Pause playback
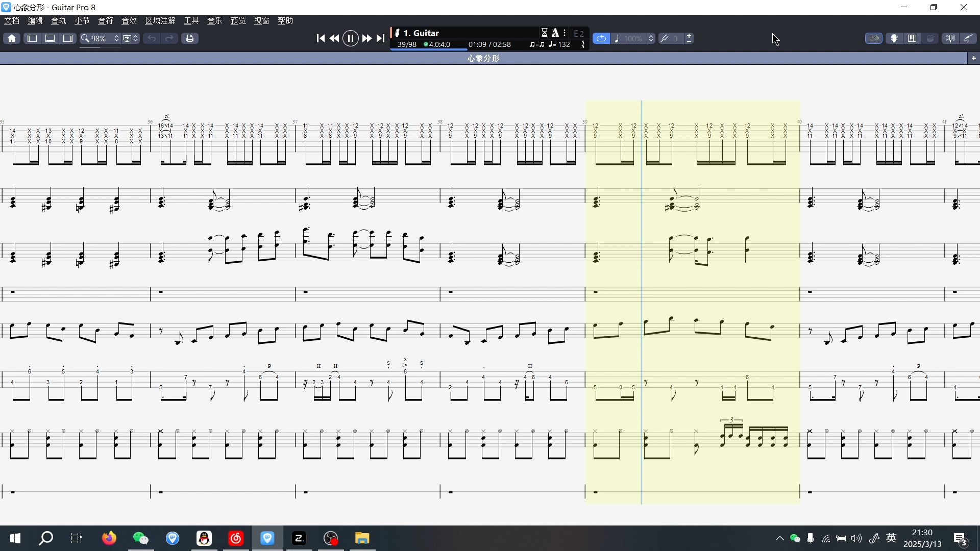The width and height of the screenshot is (980, 551). (x=351, y=38)
